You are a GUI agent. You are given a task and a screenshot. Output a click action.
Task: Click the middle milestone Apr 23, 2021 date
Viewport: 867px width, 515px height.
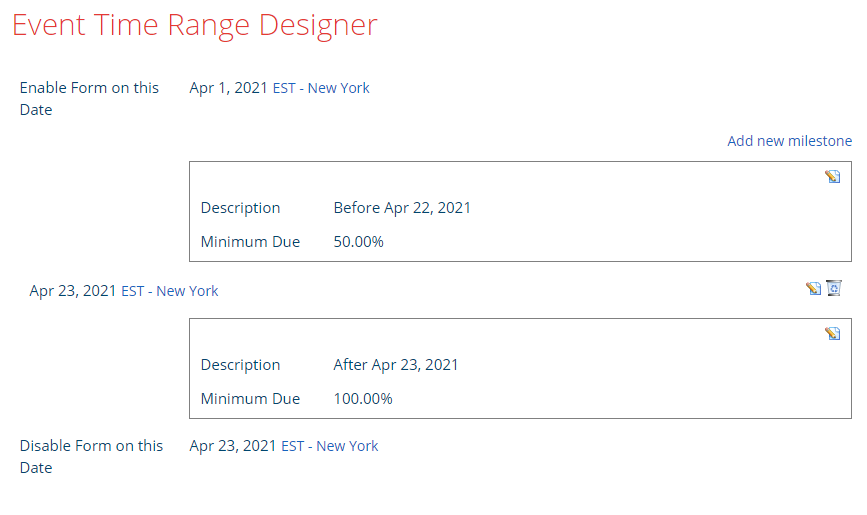pyautogui.click(x=73, y=291)
